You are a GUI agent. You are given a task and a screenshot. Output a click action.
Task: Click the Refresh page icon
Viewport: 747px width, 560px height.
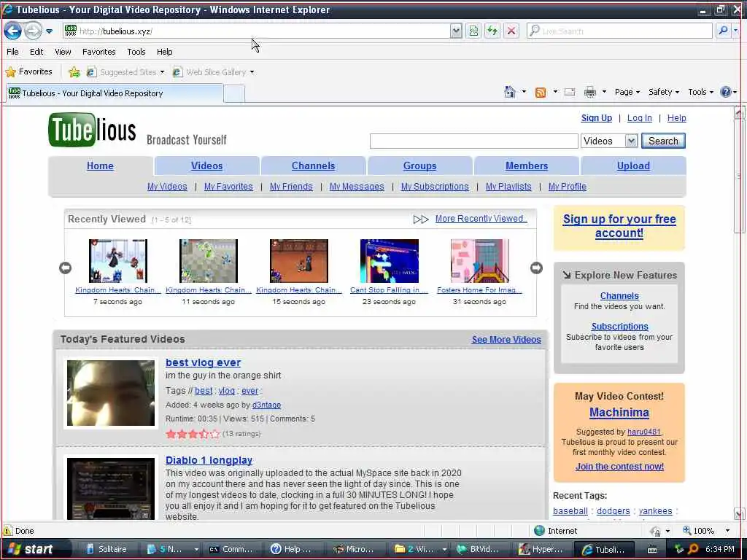(492, 31)
